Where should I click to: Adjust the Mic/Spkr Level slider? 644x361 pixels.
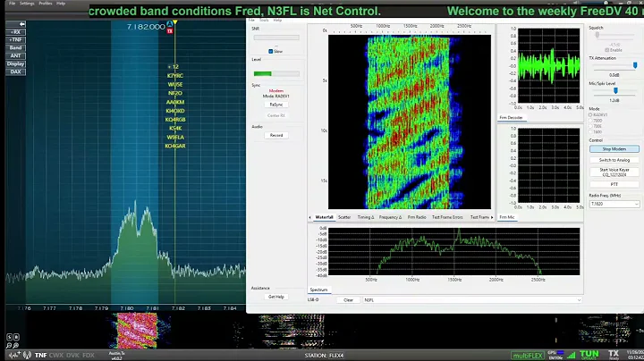(614, 90)
